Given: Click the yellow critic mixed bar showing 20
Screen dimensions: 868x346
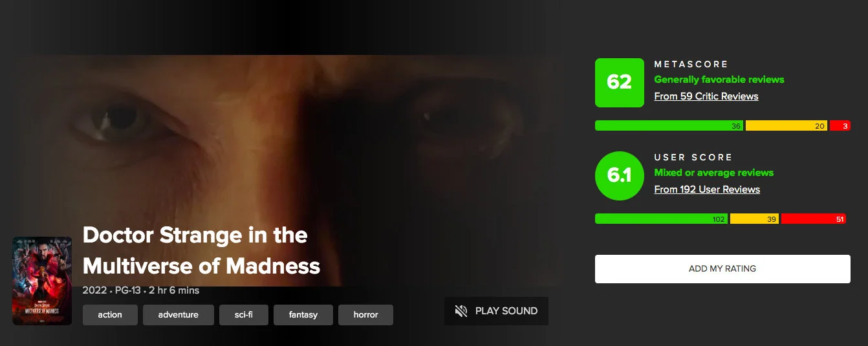Looking at the screenshot, I should [787, 126].
